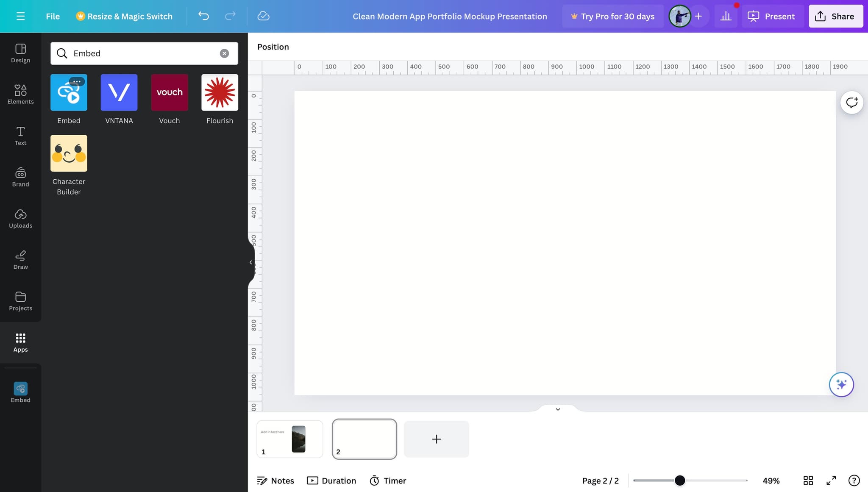The image size is (868, 492).
Task: Open the Uploads panel
Action: [x=20, y=218]
